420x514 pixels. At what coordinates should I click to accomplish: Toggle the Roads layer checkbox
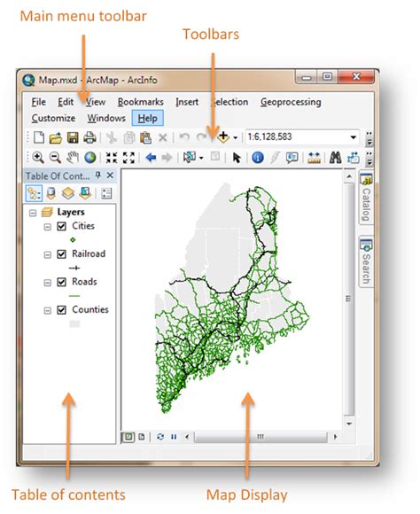click(62, 282)
